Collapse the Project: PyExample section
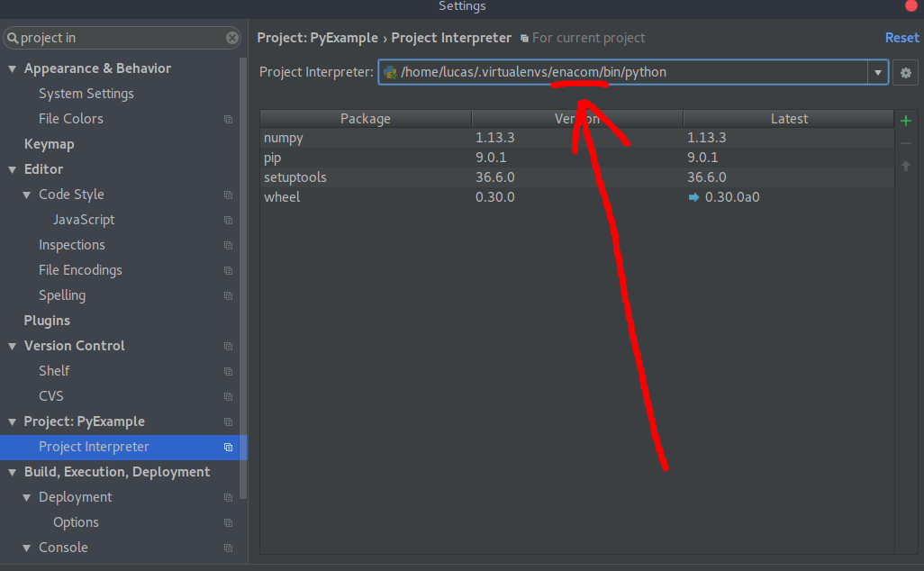Viewport: 924px width, 571px height. 12,421
